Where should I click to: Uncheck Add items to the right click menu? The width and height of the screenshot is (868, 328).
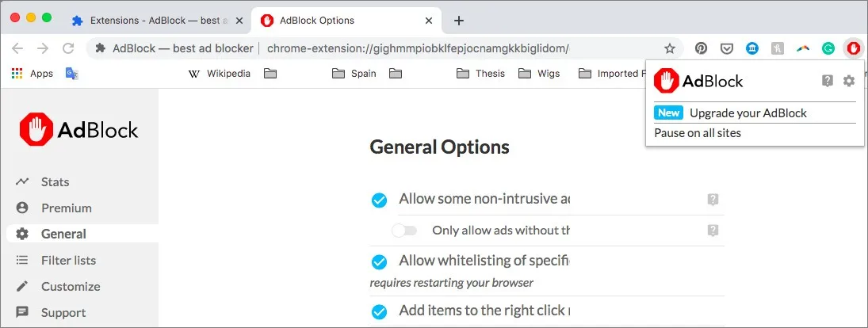380,311
